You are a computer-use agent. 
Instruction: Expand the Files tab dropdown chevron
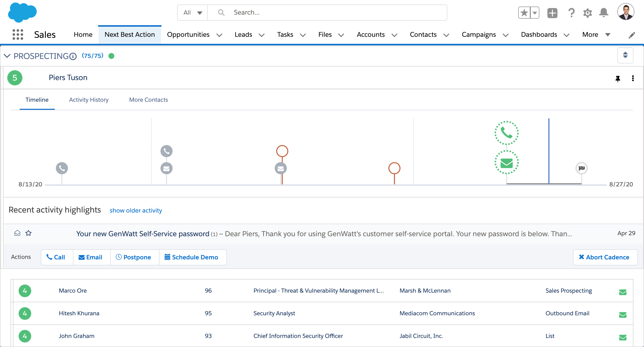tap(341, 35)
